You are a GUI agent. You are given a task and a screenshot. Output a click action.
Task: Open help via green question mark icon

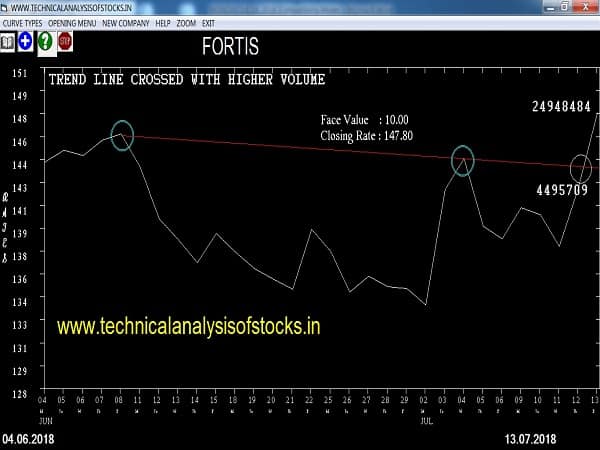click(44, 42)
